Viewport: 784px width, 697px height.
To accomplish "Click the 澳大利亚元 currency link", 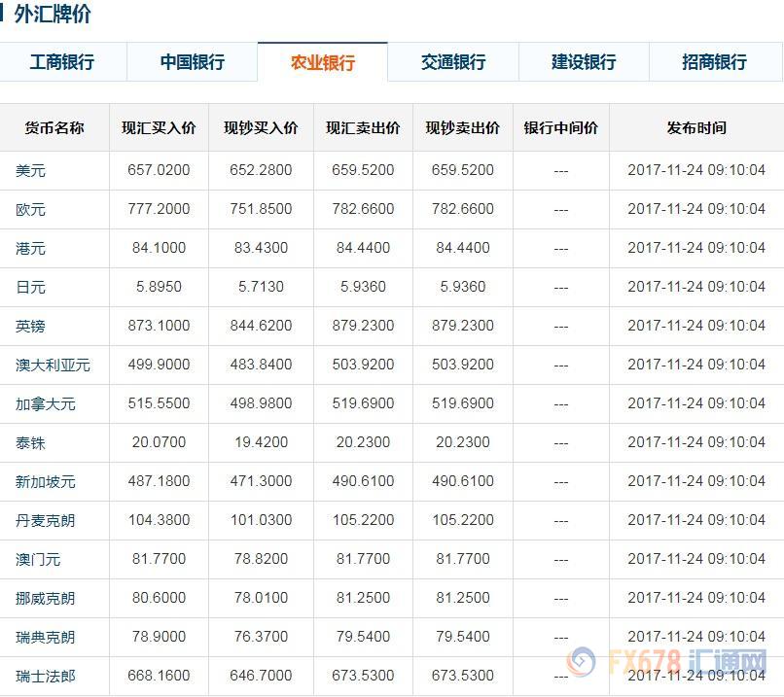I will tap(53, 366).
